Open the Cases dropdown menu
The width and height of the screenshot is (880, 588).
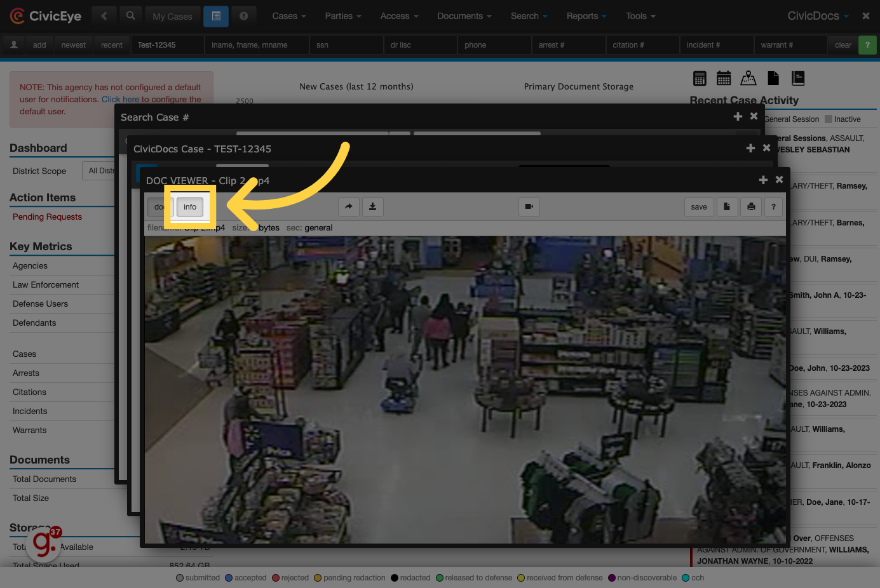[x=289, y=16]
